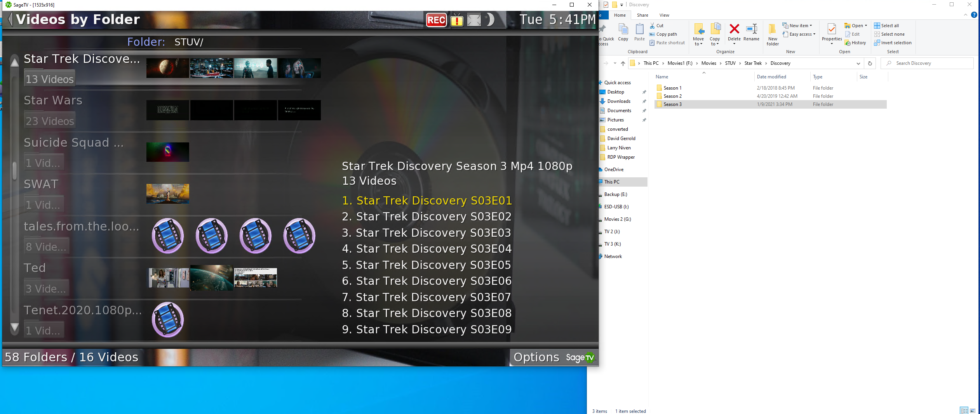
Task: Select Star Trek Discovery S03E05 in SageTV
Action: 426,265
